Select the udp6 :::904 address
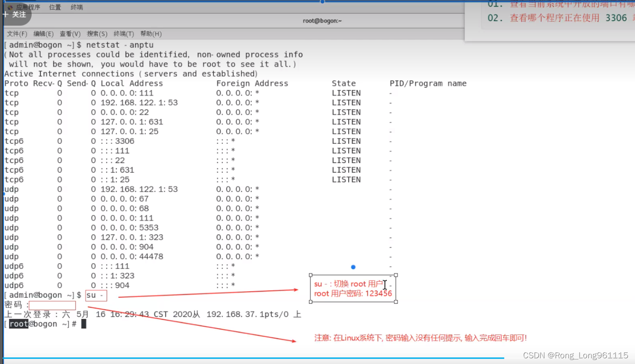Screen dimensions: 635x364 (x=115, y=286)
